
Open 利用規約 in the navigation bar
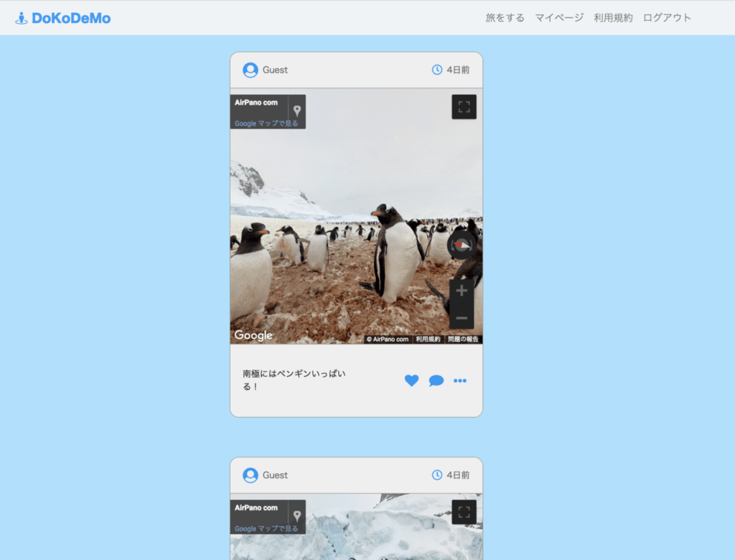coord(613,18)
